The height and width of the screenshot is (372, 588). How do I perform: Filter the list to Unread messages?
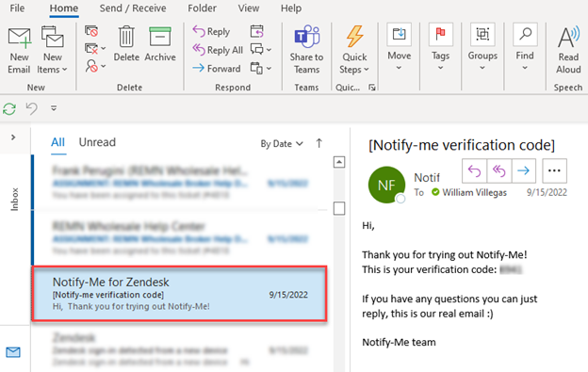(97, 142)
